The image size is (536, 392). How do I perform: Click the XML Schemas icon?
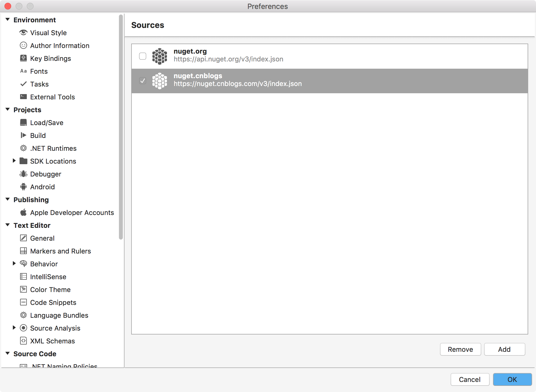click(x=23, y=341)
